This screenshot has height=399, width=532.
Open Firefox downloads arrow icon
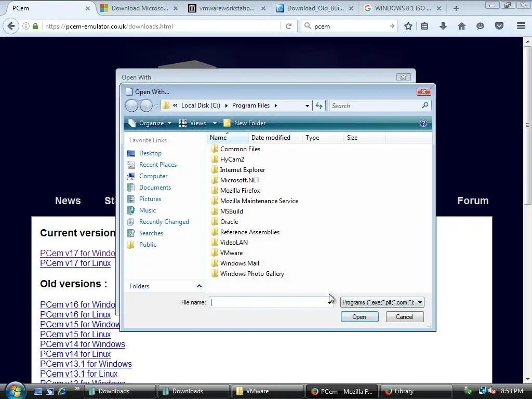click(x=443, y=26)
